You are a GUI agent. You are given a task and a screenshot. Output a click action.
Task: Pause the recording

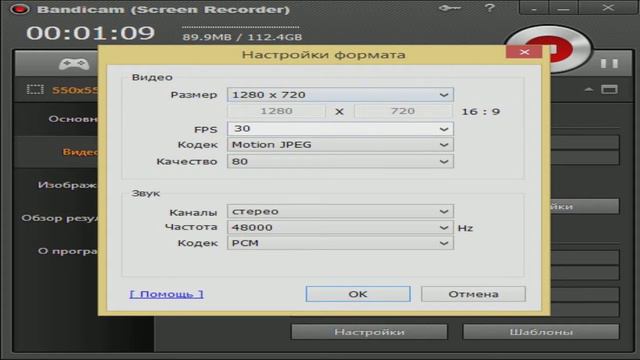tap(609, 64)
